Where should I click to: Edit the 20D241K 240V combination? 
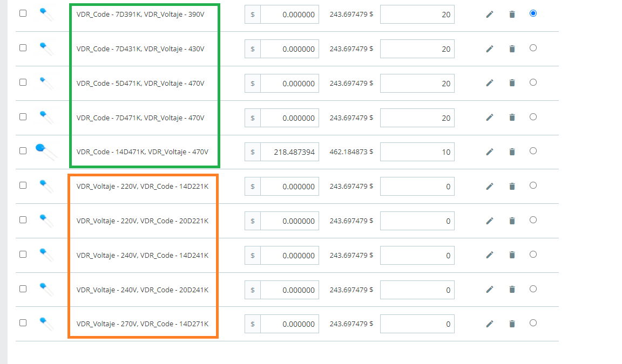490,290
